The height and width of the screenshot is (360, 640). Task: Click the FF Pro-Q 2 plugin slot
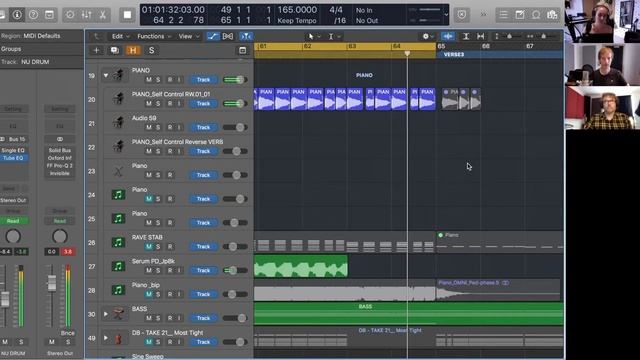60,166
